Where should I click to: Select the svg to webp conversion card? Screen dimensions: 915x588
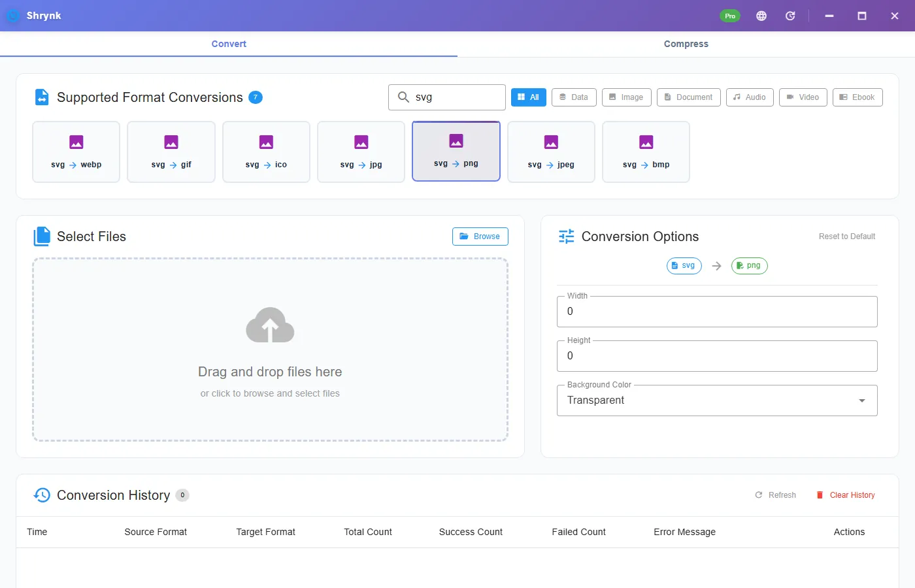76,152
